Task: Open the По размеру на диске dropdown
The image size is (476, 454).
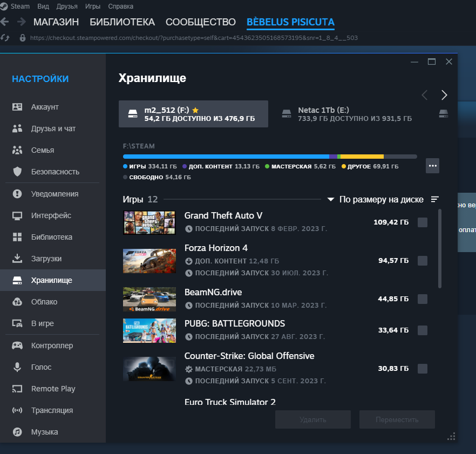Action: [x=376, y=199]
